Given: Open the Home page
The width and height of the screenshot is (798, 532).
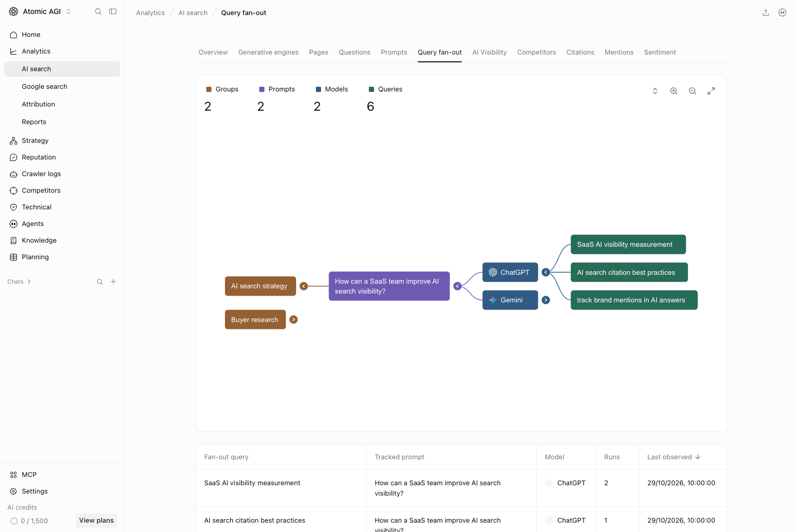Looking at the screenshot, I should pyautogui.click(x=62, y=35).
